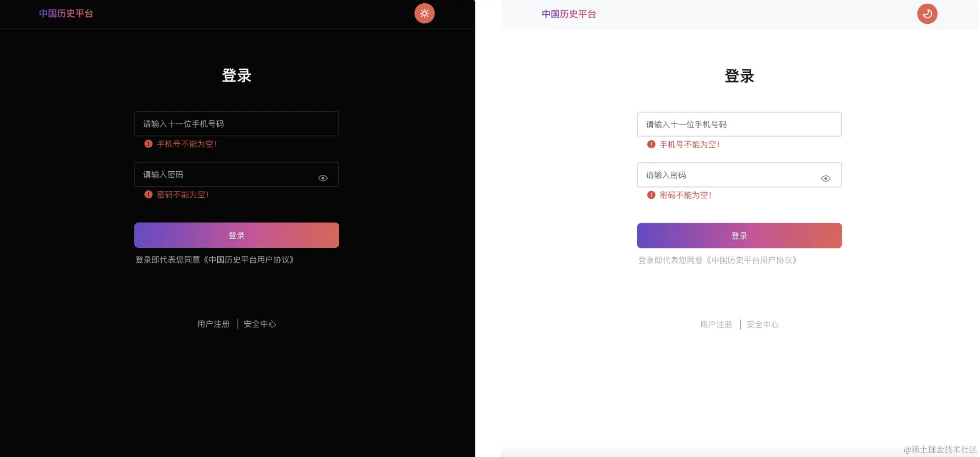Open the 用户注册 registration page

213,324
